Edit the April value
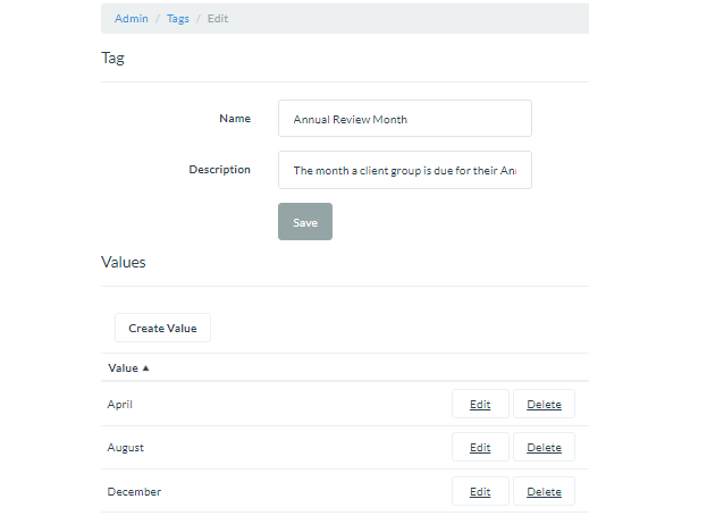This screenshot has width=708, height=516. point(480,404)
